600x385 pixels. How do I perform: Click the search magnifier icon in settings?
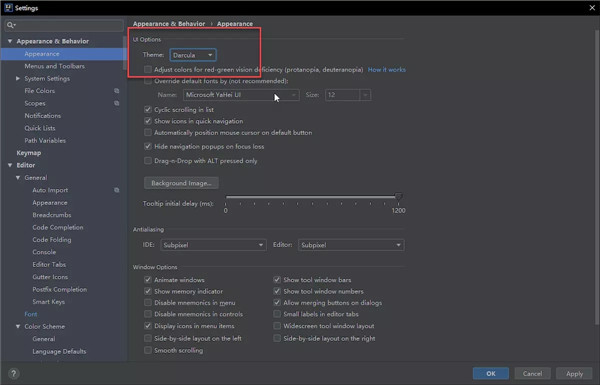(10, 25)
